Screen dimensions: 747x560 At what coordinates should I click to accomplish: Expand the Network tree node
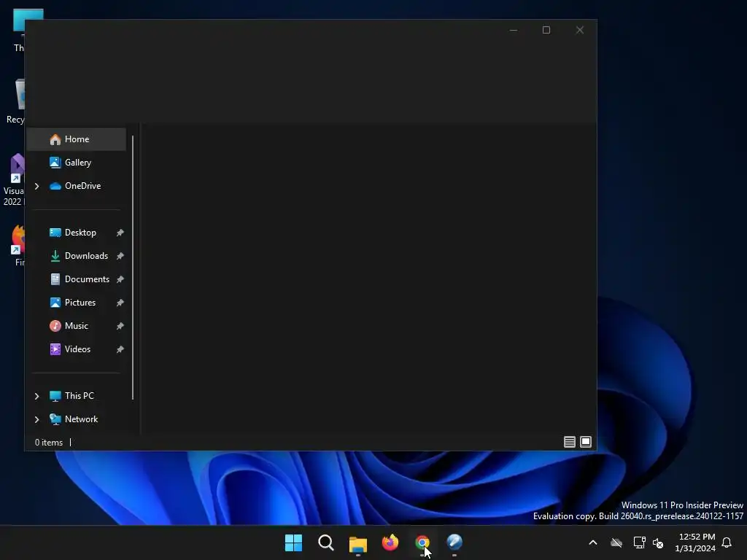click(x=36, y=419)
